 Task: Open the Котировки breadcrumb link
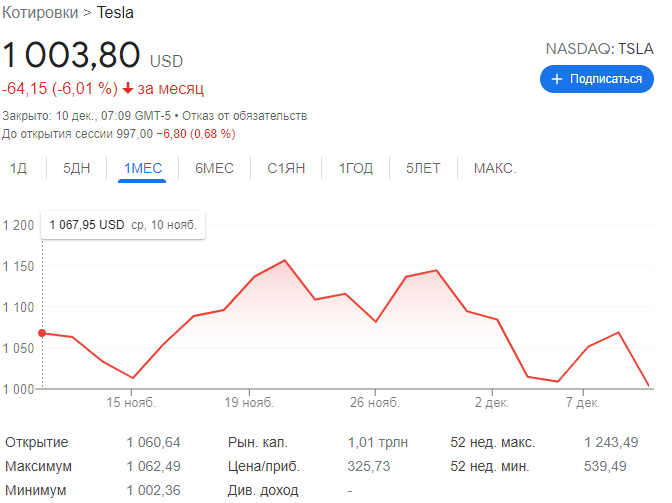click(x=41, y=13)
